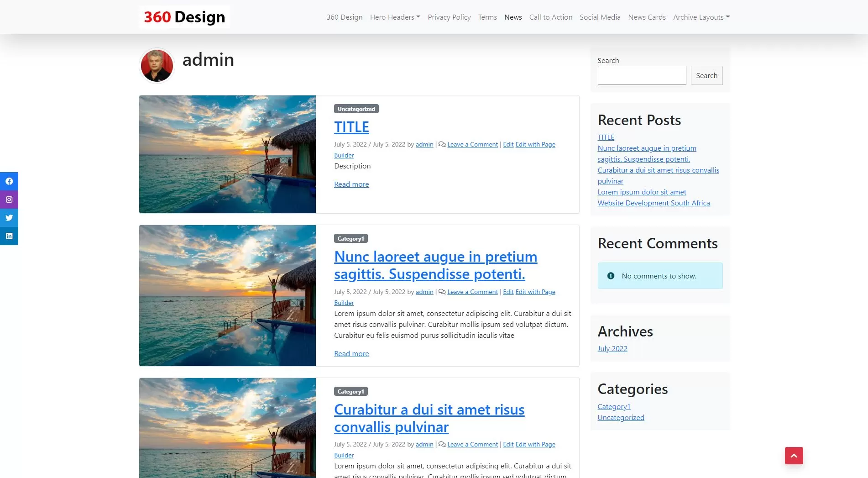The height and width of the screenshot is (478, 868).
Task: Open Nunc laoreet link in Recent Posts
Action: coord(647,153)
